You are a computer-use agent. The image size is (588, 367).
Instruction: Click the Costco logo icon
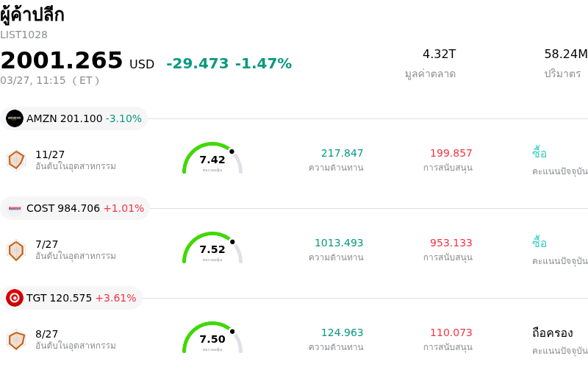[x=15, y=208]
